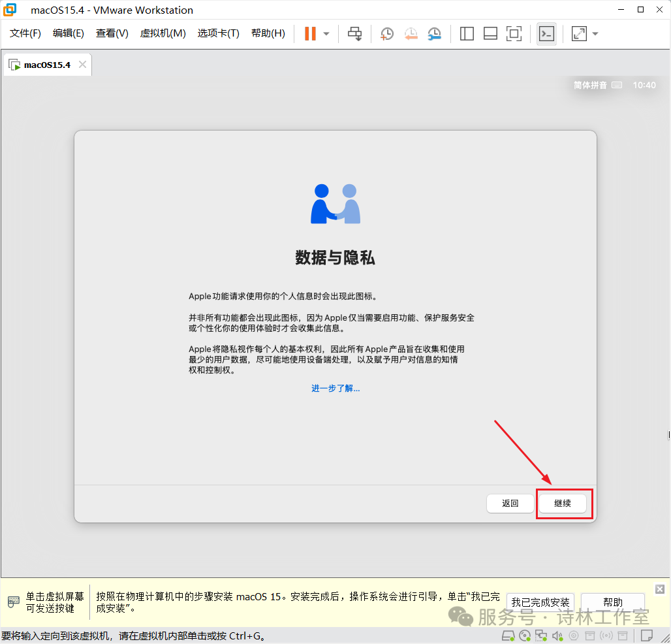Click the sound card status icon
The image size is (671, 644).
[557, 636]
